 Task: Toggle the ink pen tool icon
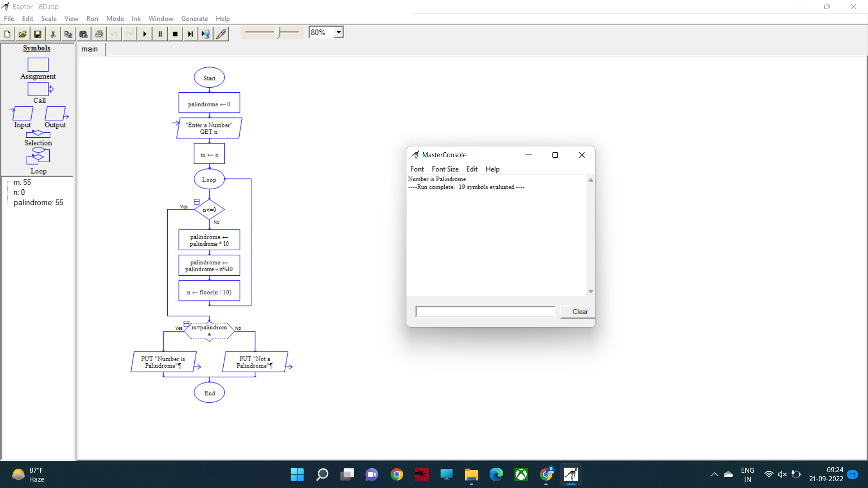pyautogui.click(x=221, y=34)
